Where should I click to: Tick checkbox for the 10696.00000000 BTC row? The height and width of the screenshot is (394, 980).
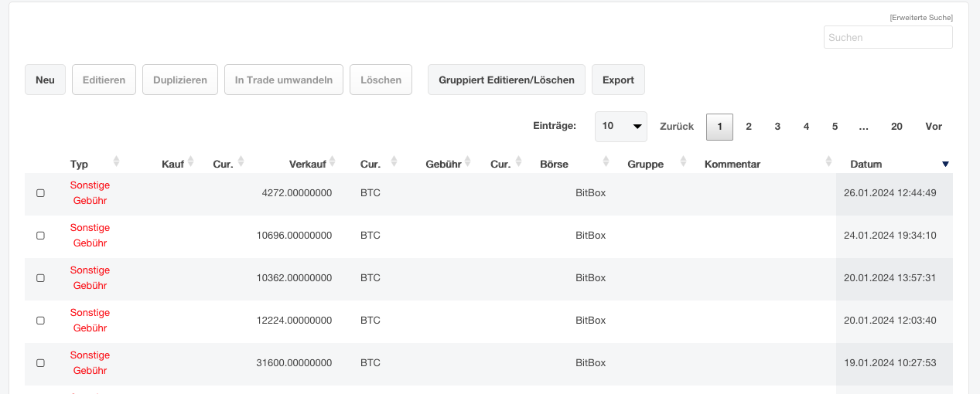point(41,236)
